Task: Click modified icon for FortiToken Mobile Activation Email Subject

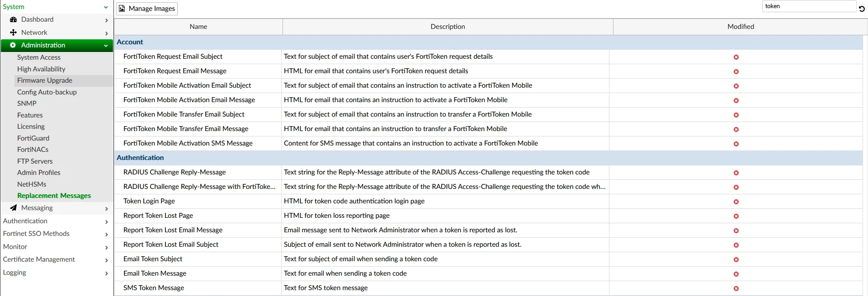Action: click(x=736, y=86)
